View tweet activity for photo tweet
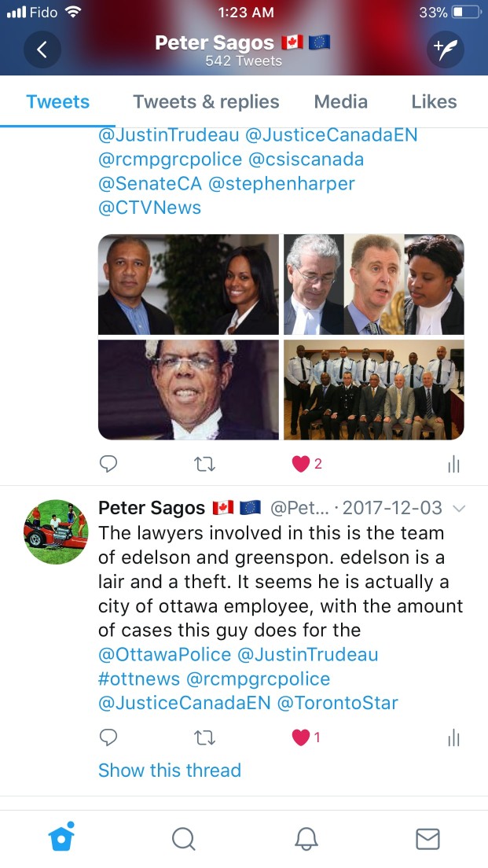 (453, 465)
